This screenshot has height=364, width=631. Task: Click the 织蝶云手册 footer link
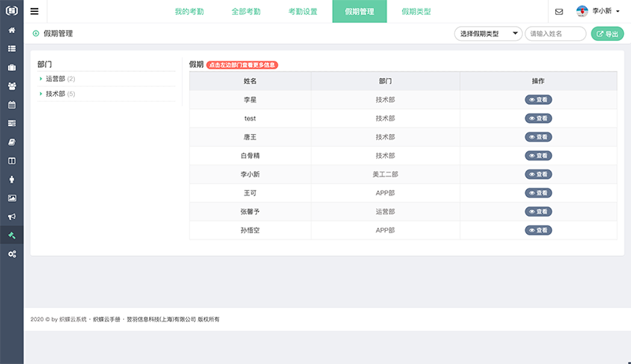coord(106,319)
